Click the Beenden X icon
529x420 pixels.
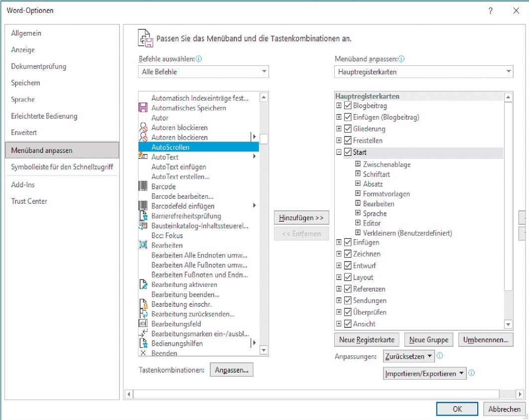[143, 353]
